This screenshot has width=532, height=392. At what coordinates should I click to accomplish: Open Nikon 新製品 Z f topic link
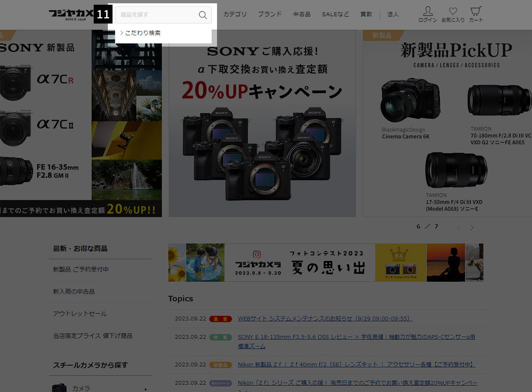coord(356,365)
